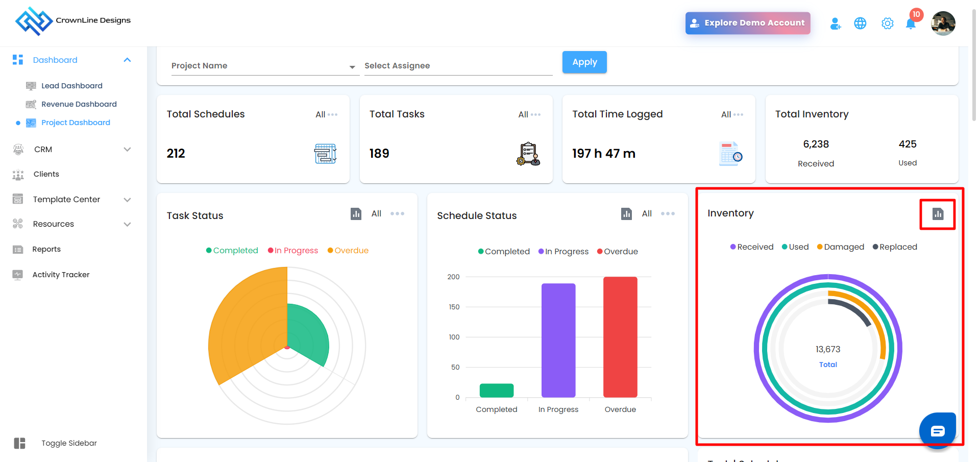Open the chat support bubble
The image size is (980, 462).
937,431
